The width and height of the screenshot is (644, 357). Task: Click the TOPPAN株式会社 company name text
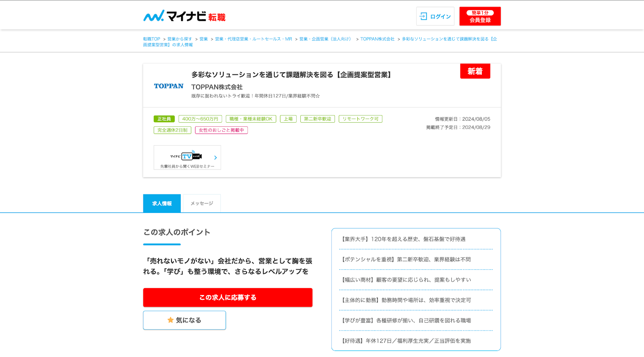(217, 87)
